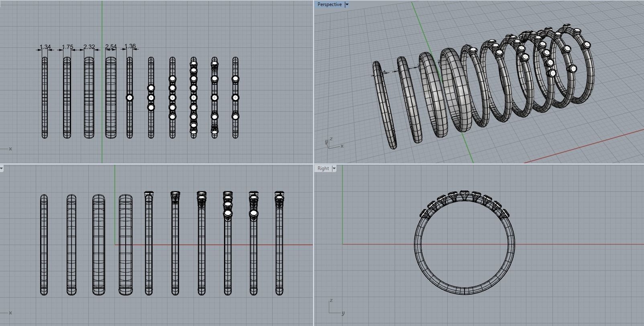644x326 pixels.
Task: Open the lower-left viewport's menu arrow
Action: 1,168
